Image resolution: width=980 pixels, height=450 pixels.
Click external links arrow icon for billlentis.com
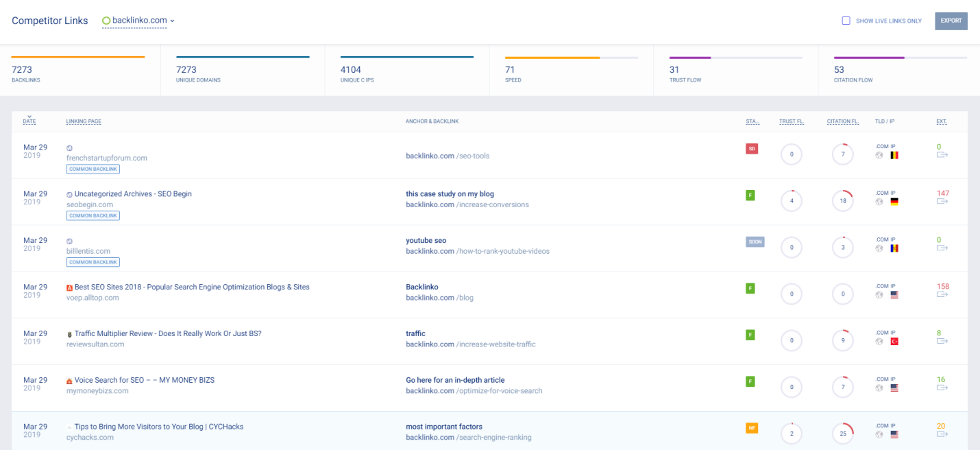point(942,248)
